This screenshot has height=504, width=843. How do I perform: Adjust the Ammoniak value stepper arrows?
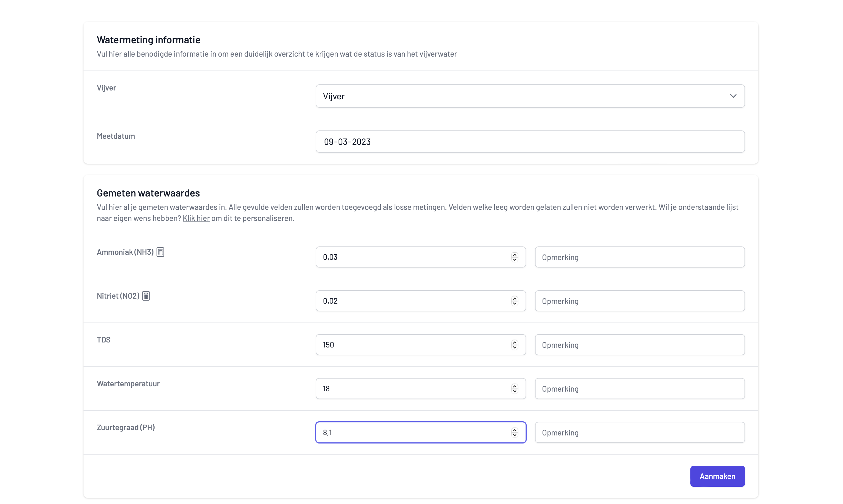(x=515, y=257)
